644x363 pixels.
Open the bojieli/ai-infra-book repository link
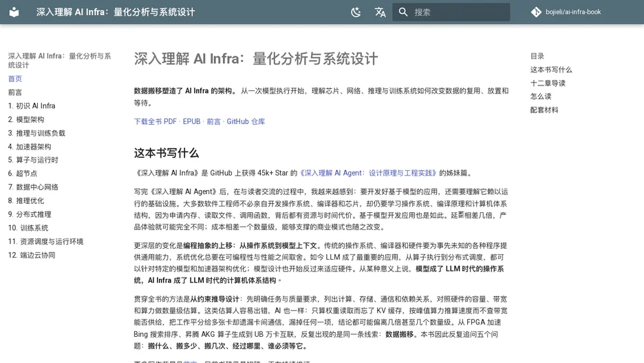(x=573, y=12)
